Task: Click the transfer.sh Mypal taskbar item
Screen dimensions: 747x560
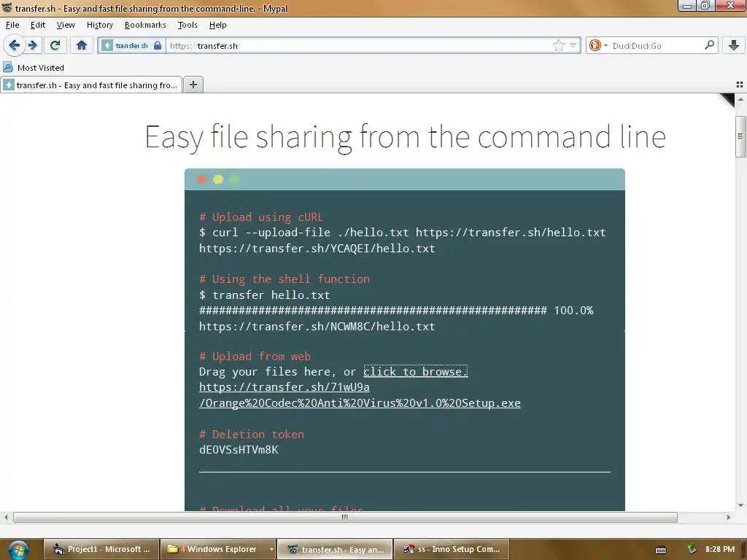Action: point(335,549)
